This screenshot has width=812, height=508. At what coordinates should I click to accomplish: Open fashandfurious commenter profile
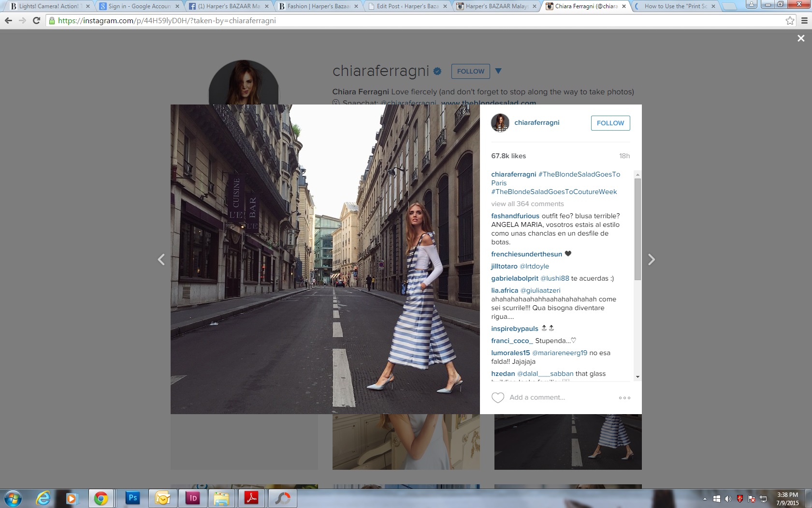[515, 216]
